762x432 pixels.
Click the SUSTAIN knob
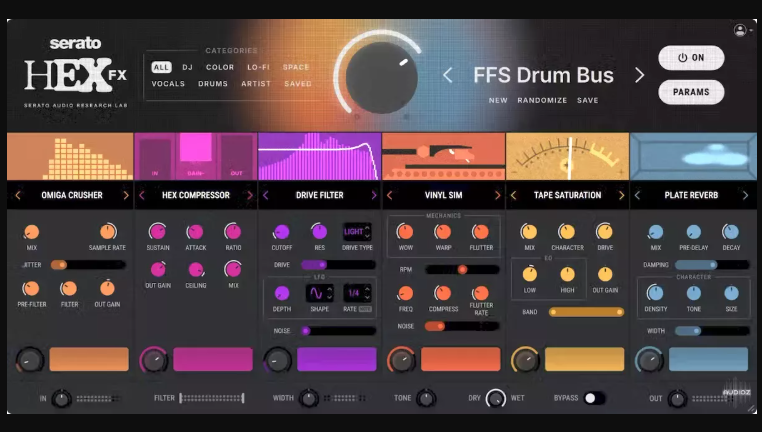click(x=157, y=232)
